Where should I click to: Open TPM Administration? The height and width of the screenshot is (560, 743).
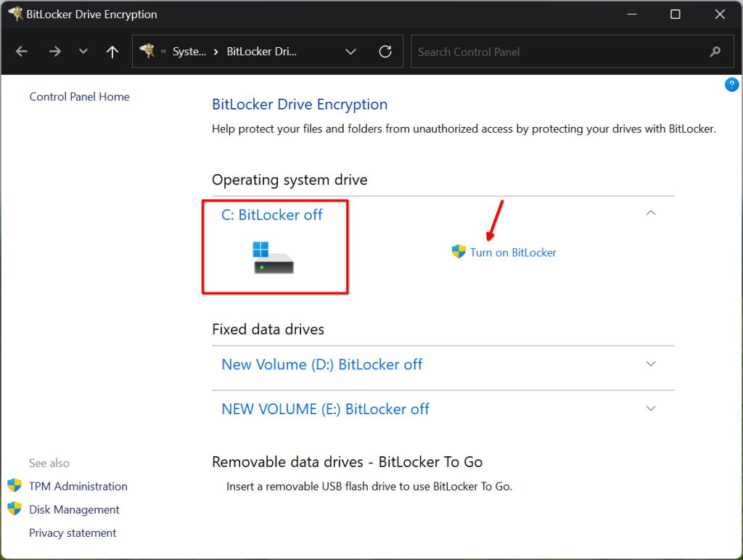tap(78, 486)
